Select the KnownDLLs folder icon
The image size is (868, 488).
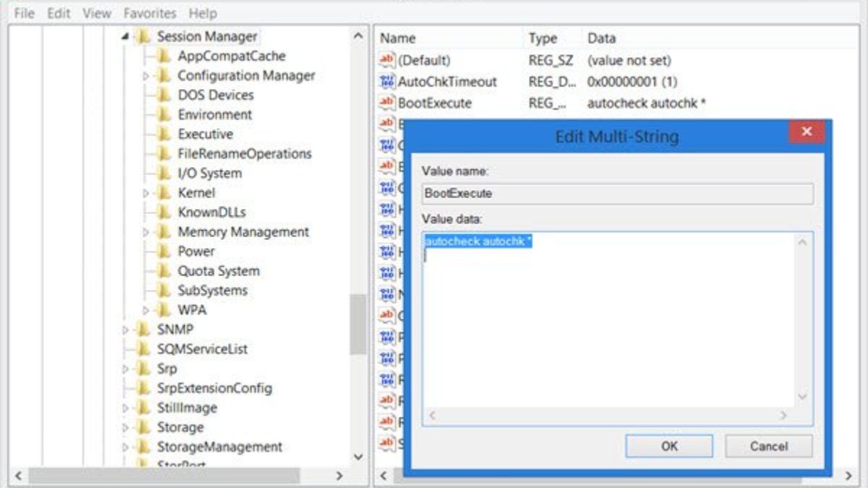[x=164, y=212]
